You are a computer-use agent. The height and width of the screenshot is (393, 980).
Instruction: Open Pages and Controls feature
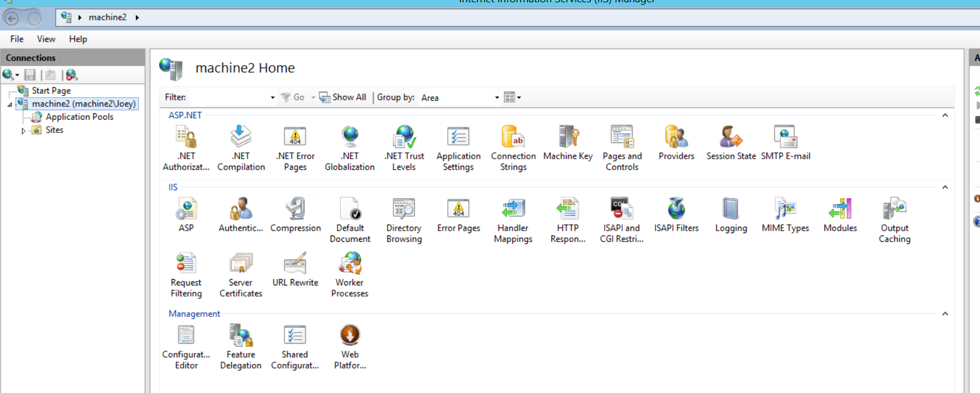pyautogui.click(x=622, y=148)
